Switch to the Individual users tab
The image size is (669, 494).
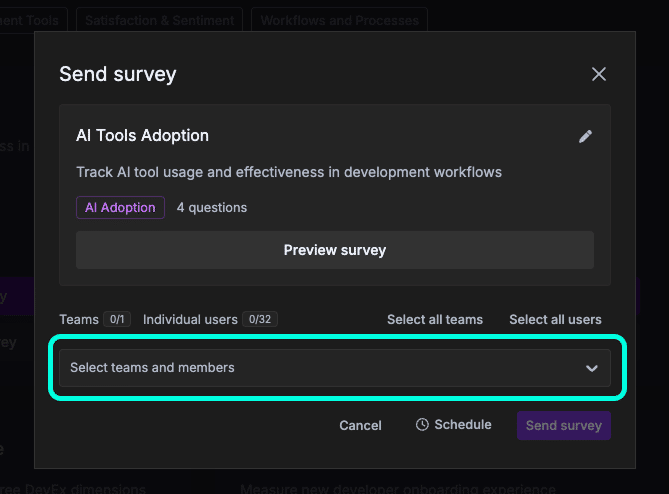click(190, 320)
